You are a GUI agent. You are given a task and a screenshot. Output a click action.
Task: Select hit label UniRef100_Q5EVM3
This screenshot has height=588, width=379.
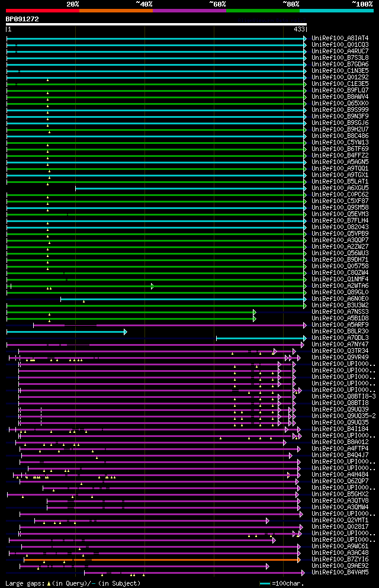click(x=340, y=214)
